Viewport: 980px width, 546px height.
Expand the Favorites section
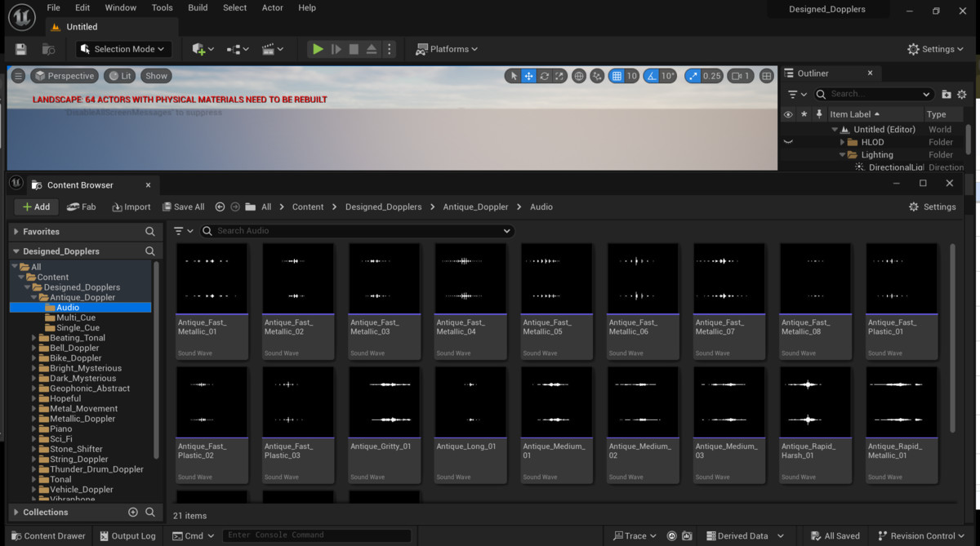click(16, 232)
